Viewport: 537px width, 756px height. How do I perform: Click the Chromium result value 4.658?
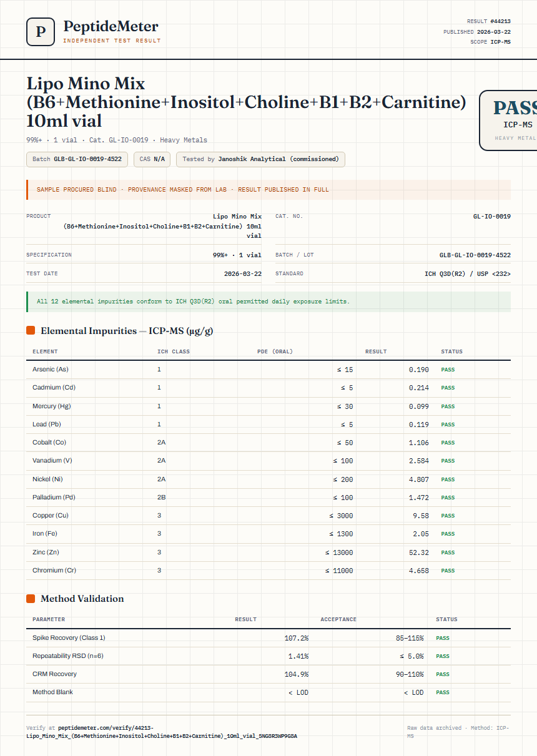click(419, 571)
